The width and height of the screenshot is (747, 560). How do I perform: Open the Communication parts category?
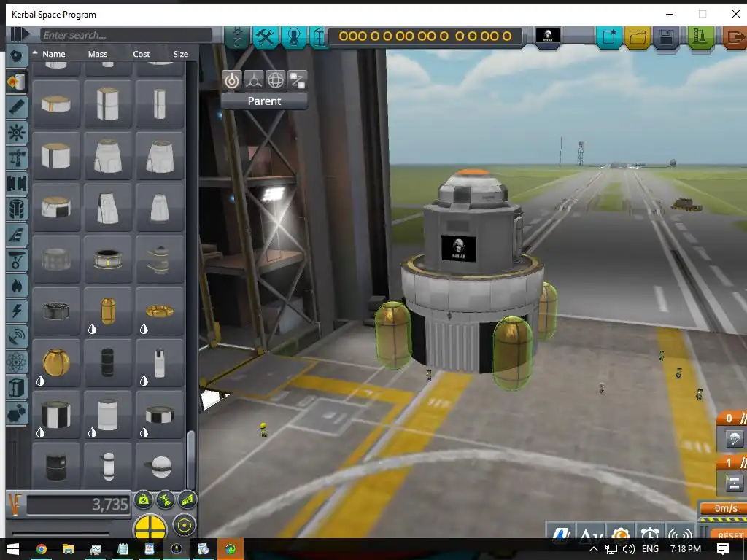click(x=18, y=337)
